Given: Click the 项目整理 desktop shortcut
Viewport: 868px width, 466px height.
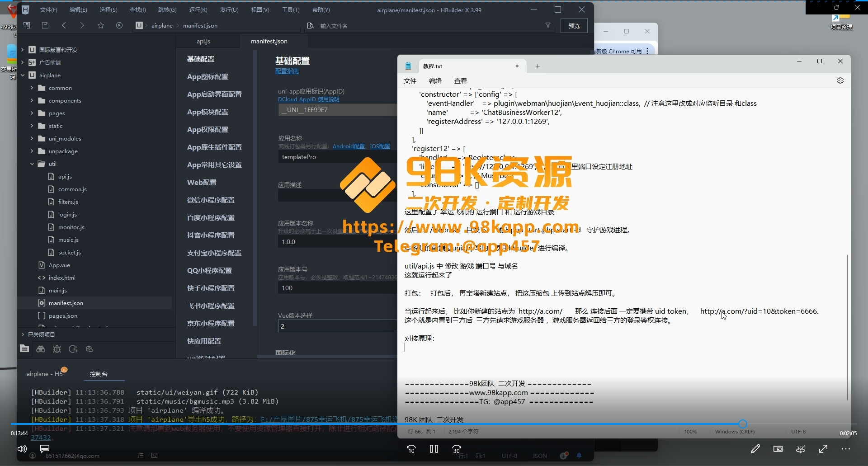Looking at the screenshot, I should [x=841, y=22].
